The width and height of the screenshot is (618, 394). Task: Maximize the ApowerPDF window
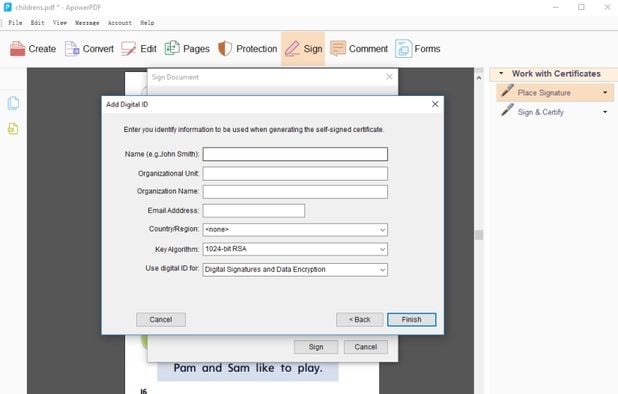click(581, 7)
